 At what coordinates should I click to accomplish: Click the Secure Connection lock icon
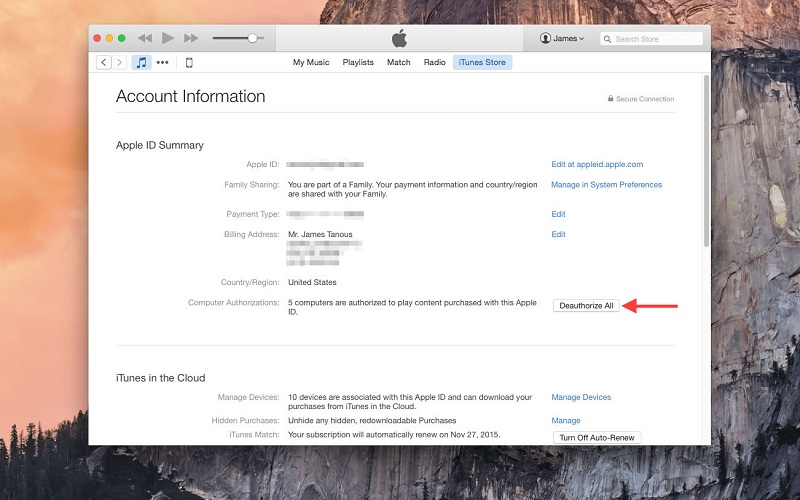[x=610, y=98]
